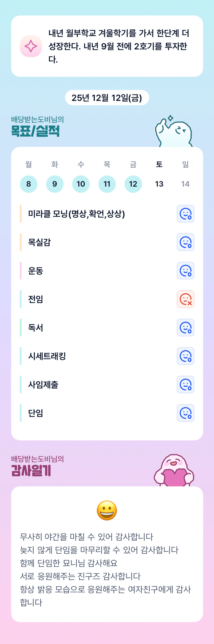214x644 pixels.
Task: Click smiley status icon for 목실감
Action: pos(185,242)
